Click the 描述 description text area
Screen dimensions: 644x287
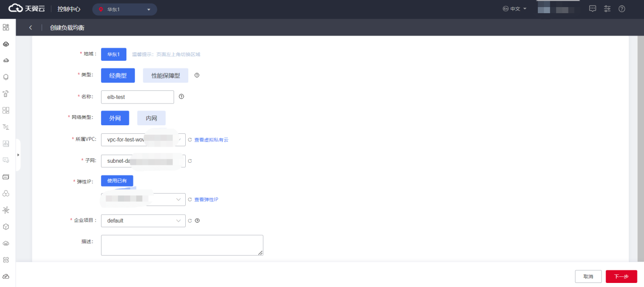(x=182, y=245)
